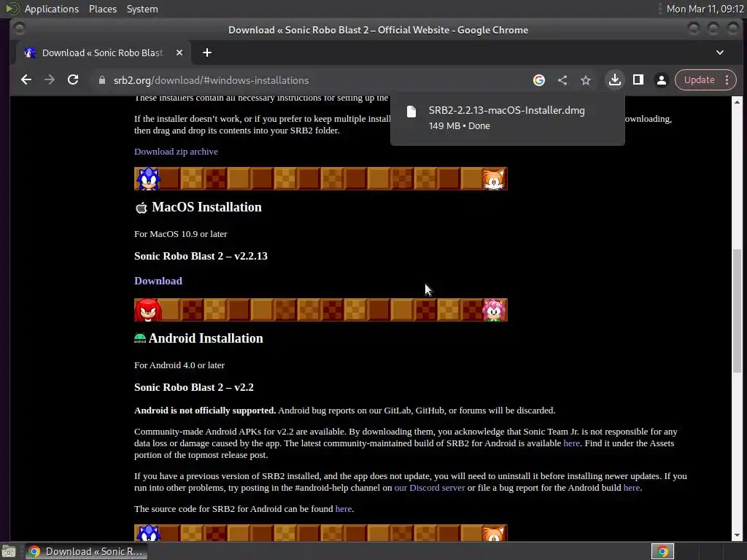The height and width of the screenshot is (560, 747).
Task: Click the Google icon in the address bar
Action: point(539,80)
